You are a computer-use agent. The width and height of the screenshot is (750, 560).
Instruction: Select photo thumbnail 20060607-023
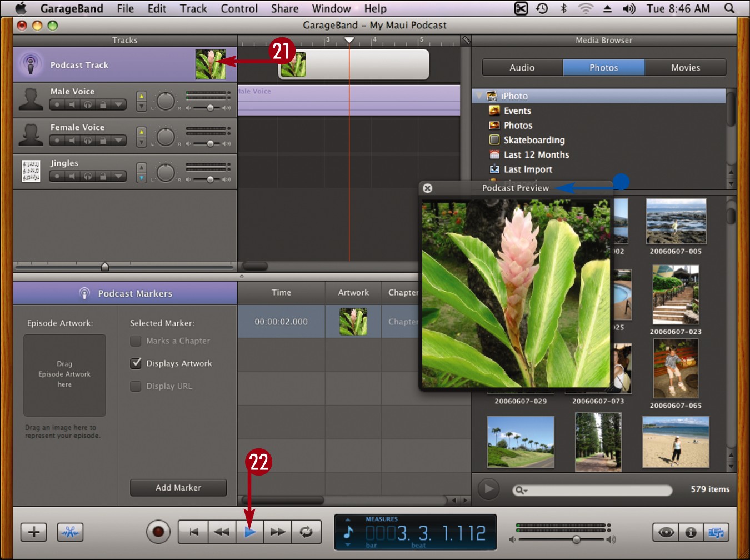click(676, 294)
